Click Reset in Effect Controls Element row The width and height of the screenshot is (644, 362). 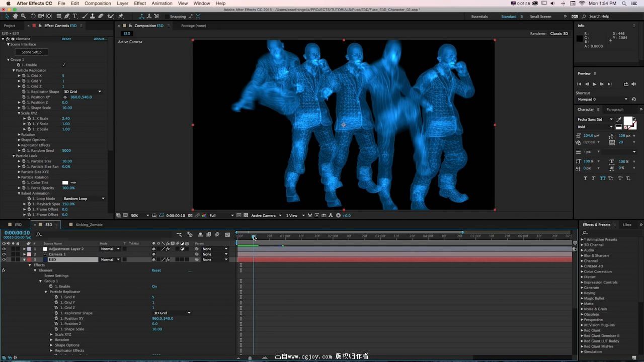click(x=66, y=39)
